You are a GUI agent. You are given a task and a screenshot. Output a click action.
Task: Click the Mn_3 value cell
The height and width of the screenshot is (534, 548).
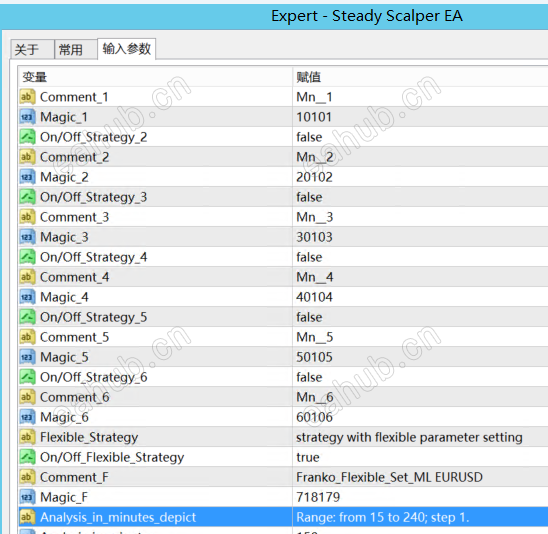coord(420,217)
